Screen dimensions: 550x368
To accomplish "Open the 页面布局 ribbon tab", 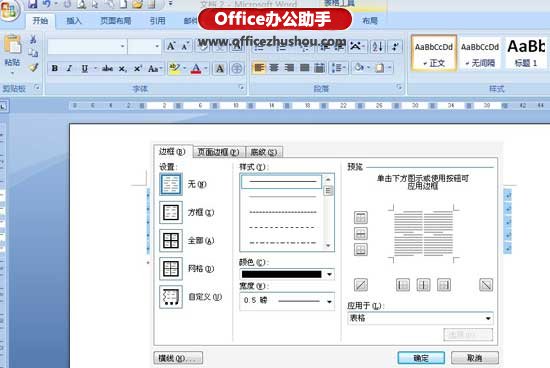I will tap(116, 21).
